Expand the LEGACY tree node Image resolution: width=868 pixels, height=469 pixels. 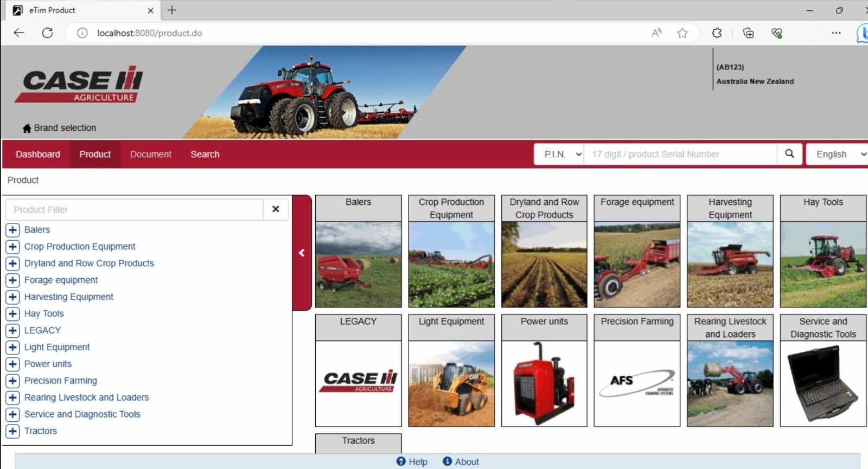[x=13, y=331]
